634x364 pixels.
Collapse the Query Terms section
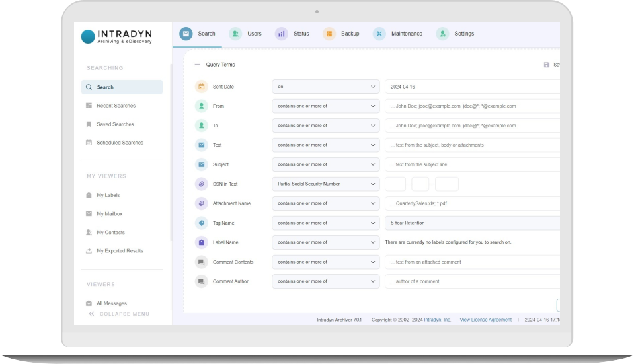pyautogui.click(x=197, y=65)
